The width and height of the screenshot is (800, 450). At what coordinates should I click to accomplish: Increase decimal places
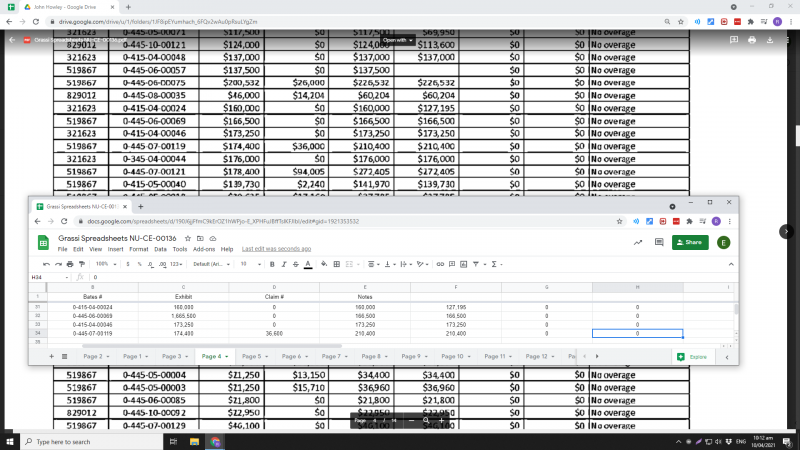(162, 264)
